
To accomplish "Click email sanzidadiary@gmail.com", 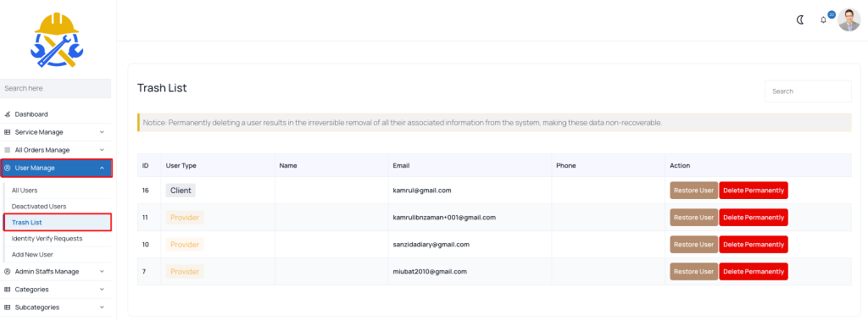I will click(431, 245).
